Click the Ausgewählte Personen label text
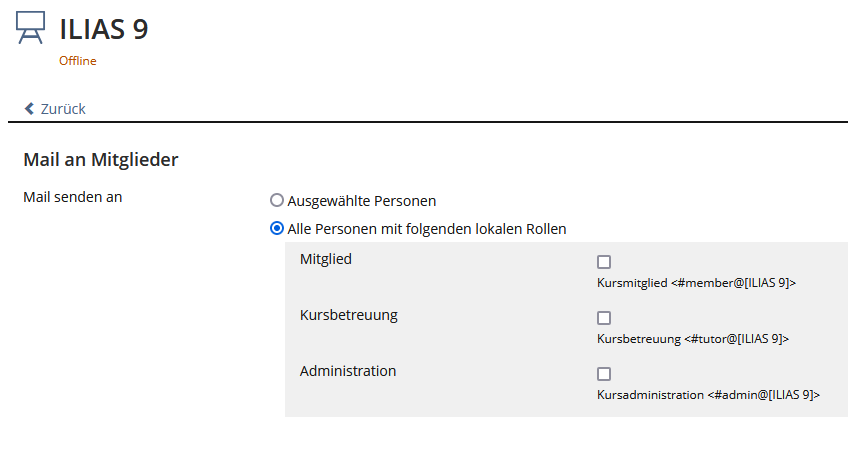 click(x=361, y=200)
